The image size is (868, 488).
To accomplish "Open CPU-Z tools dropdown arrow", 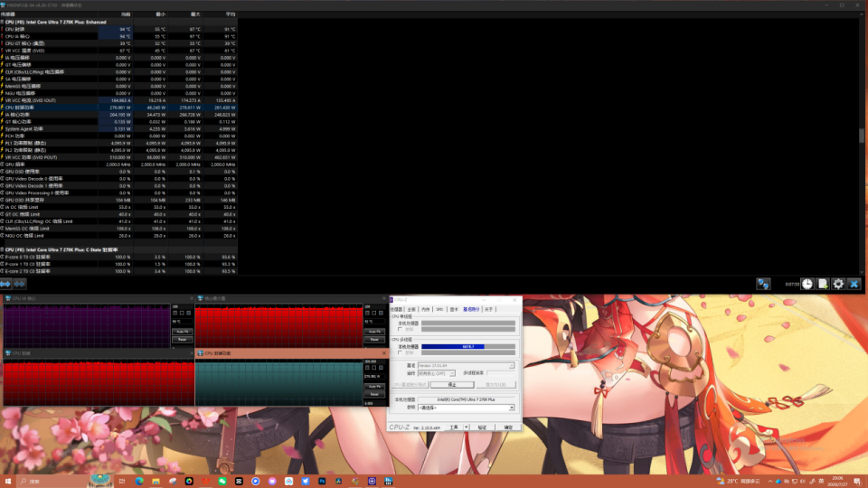I will click(x=467, y=427).
